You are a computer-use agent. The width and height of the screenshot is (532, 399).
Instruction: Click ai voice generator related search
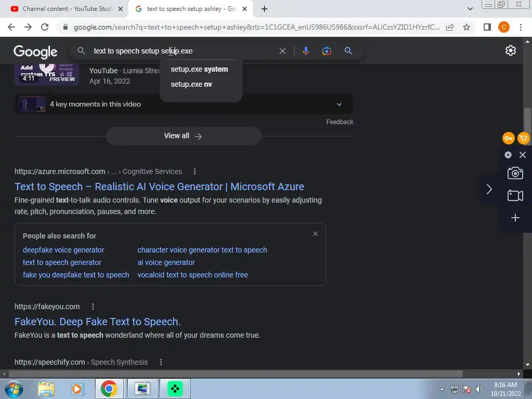point(166,262)
